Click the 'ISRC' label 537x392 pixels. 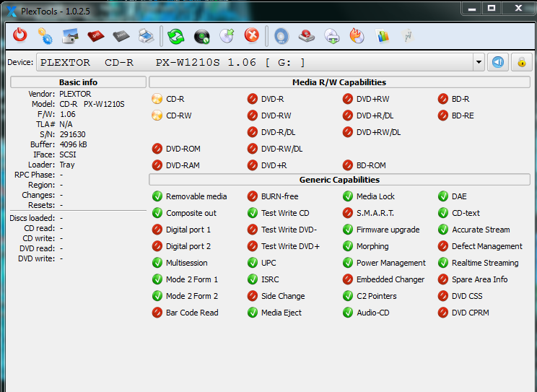pos(270,279)
